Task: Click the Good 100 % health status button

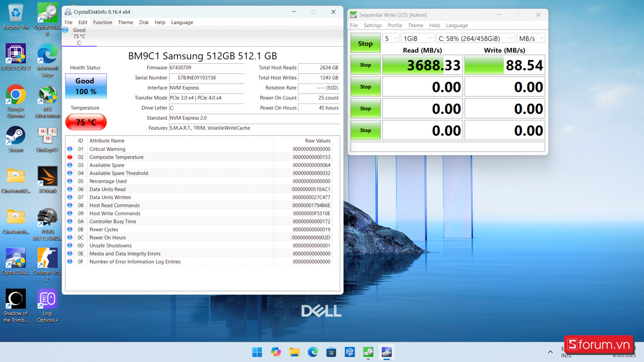Action: (x=86, y=86)
